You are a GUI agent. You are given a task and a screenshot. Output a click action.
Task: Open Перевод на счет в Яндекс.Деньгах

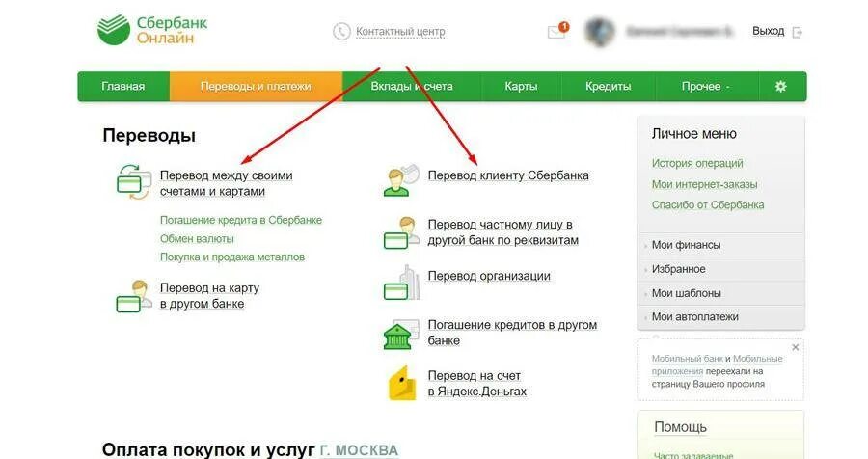[x=476, y=383]
